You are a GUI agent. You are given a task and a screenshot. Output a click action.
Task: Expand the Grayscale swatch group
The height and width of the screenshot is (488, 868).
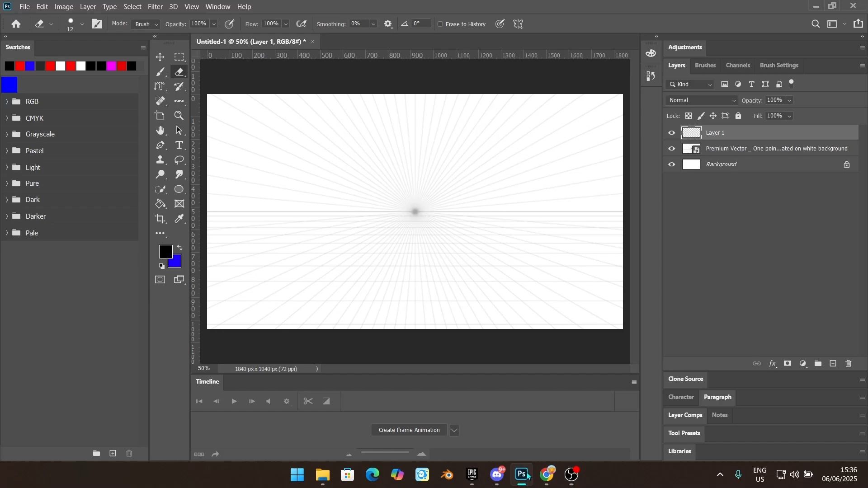pyautogui.click(x=7, y=134)
